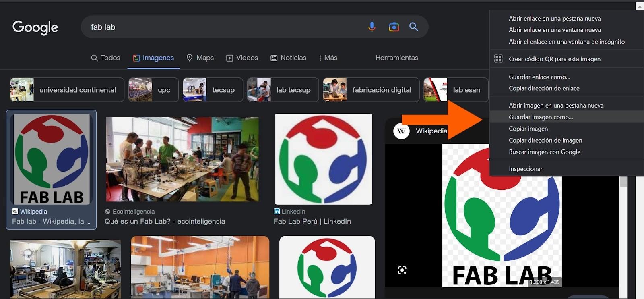Click the Google logo
The width and height of the screenshot is (644, 299).
pyautogui.click(x=35, y=27)
